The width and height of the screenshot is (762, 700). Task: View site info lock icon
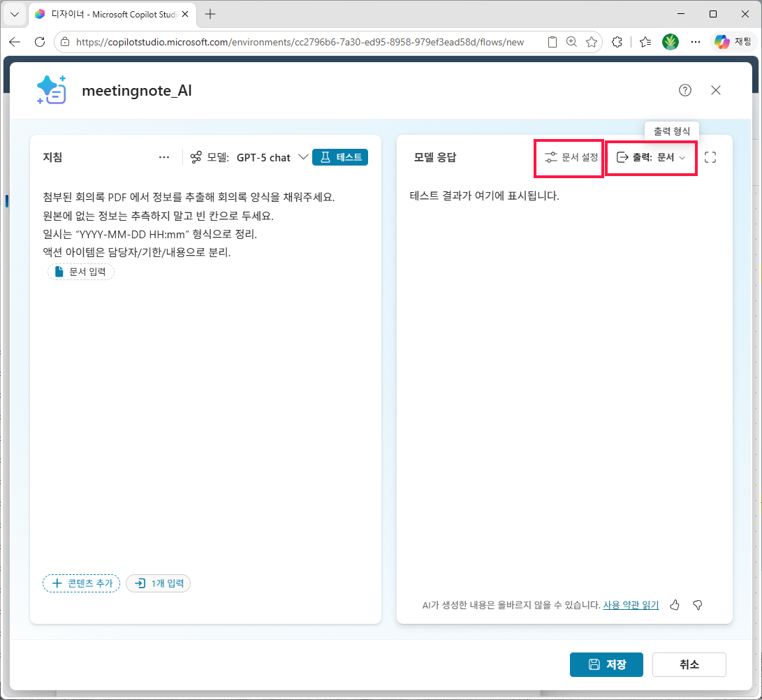click(x=65, y=43)
